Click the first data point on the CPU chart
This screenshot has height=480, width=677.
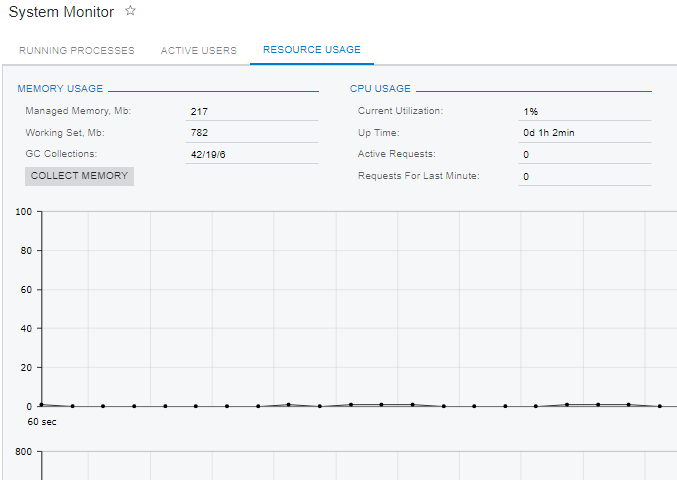coord(41,404)
